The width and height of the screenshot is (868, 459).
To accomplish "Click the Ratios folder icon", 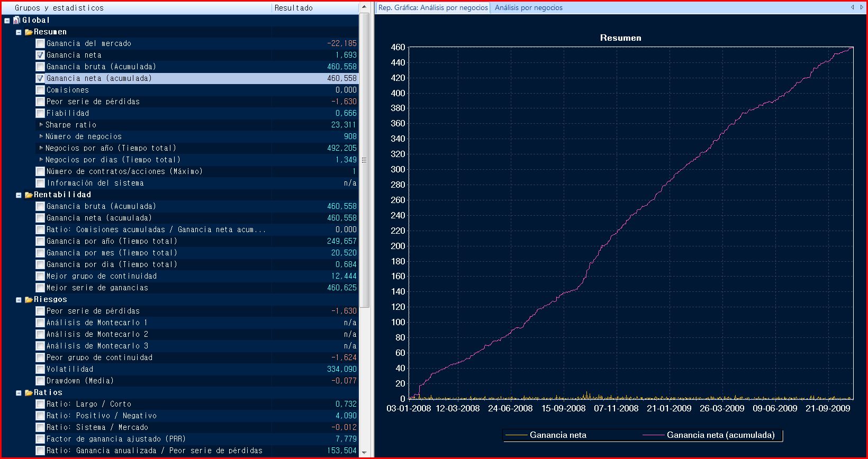I will pyautogui.click(x=29, y=392).
